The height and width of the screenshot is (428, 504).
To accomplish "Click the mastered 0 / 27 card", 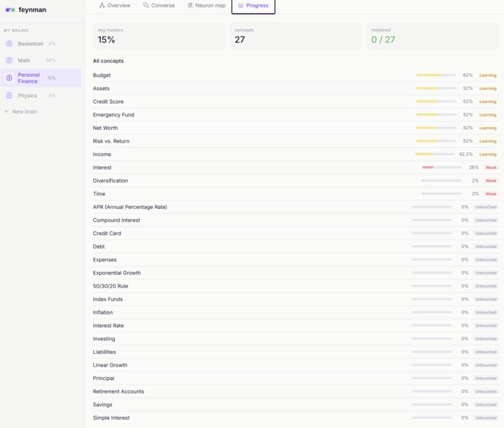I will (x=432, y=36).
